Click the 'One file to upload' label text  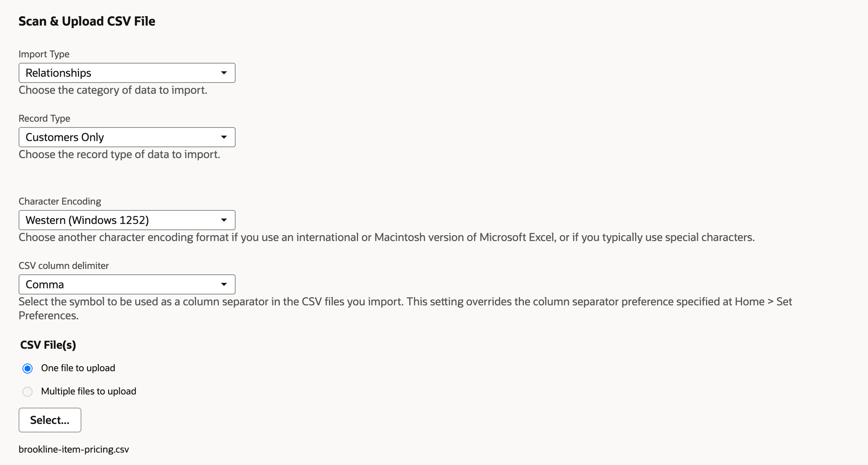pos(78,368)
